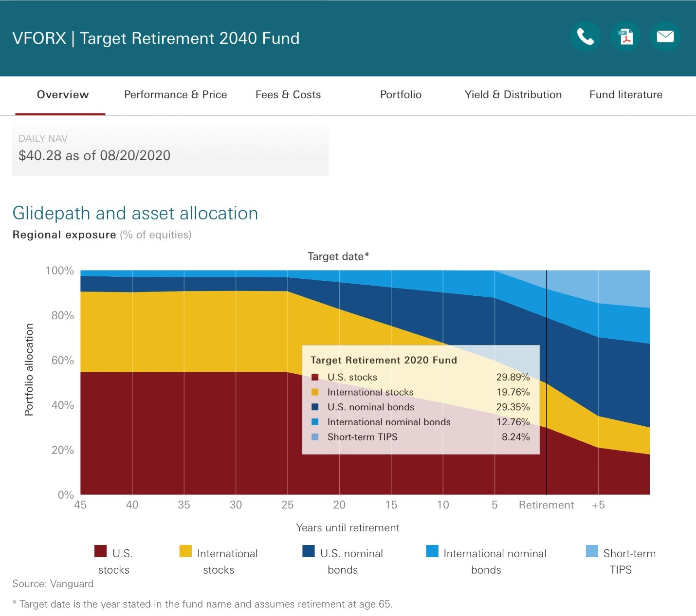This screenshot has height=616, width=696.
Task: Click U.S. stocks row in tooltip
Action: tap(421, 377)
